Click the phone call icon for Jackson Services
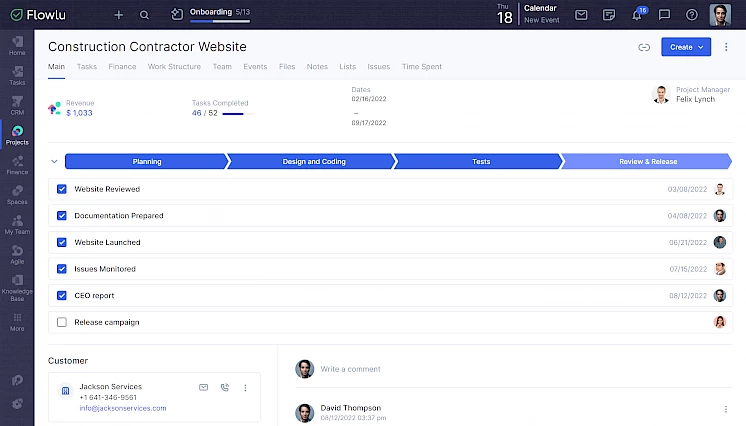The height and width of the screenshot is (426, 746). point(224,387)
